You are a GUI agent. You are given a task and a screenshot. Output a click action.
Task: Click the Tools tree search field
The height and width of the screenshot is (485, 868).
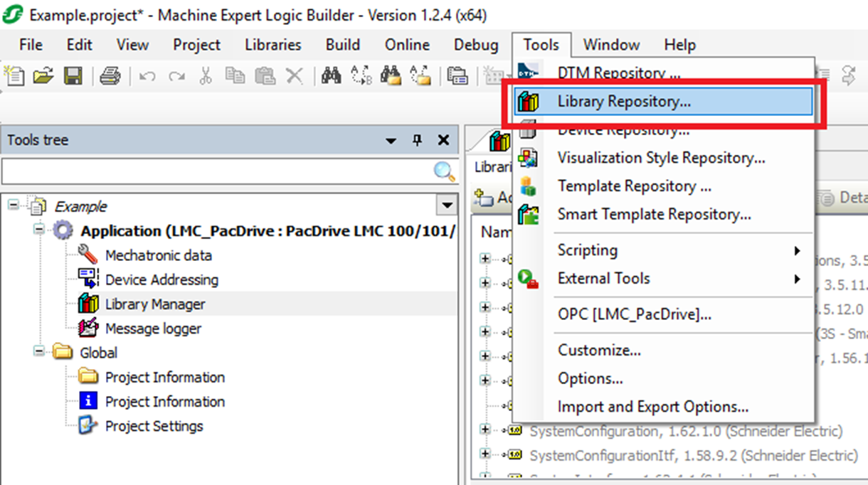[213, 171]
